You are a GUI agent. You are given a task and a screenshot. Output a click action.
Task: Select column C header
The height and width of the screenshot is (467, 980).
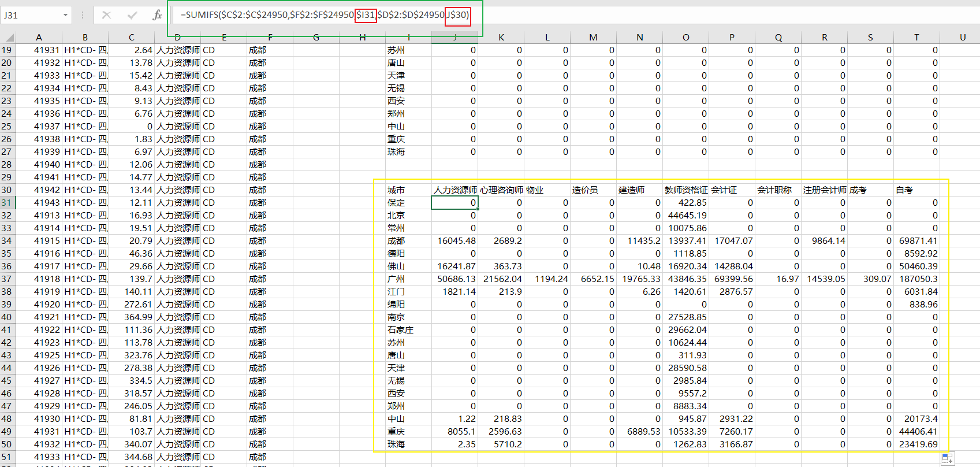[132, 38]
